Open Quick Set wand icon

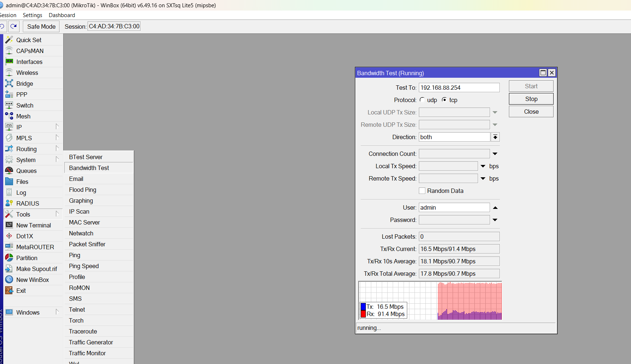coord(9,40)
